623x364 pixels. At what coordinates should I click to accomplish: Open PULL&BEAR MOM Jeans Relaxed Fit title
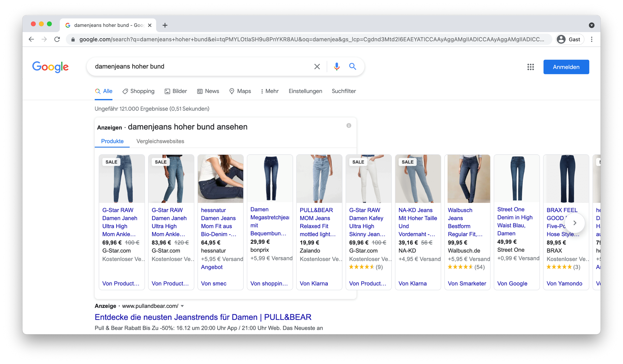click(x=318, y=222)
